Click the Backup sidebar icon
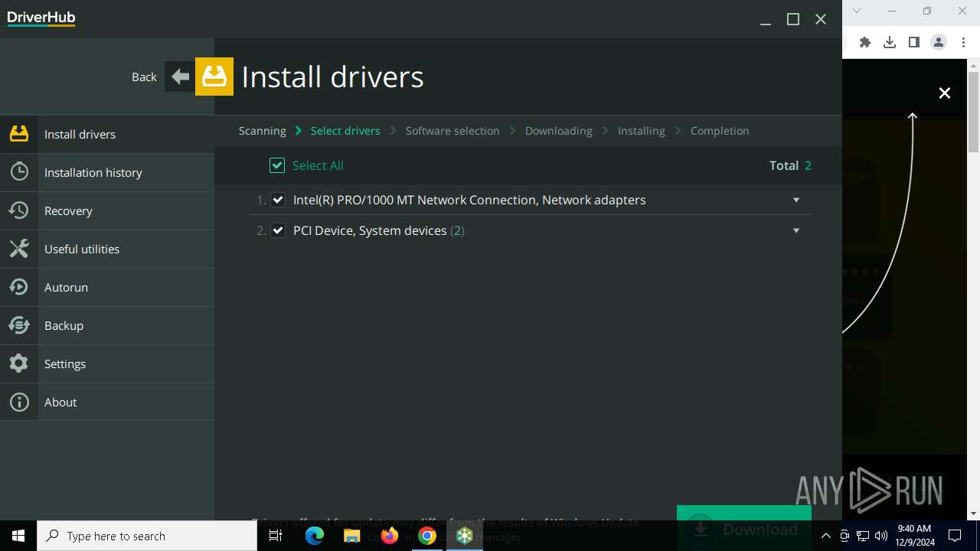The image size is (980, 551). click(19, 325)
